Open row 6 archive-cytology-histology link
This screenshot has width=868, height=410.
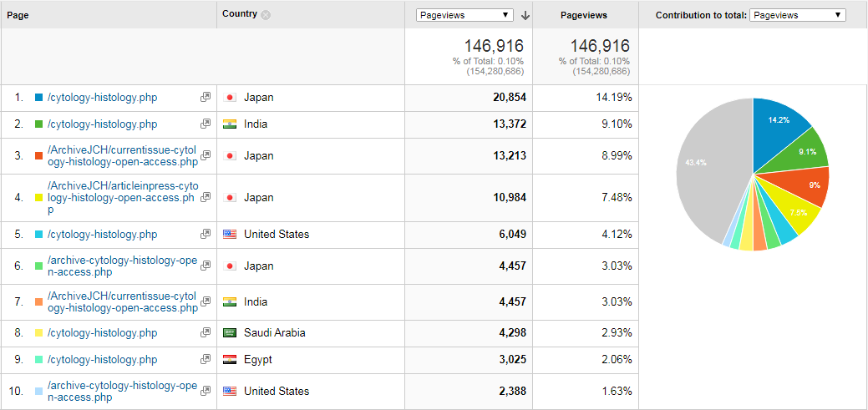coord(122,266)
